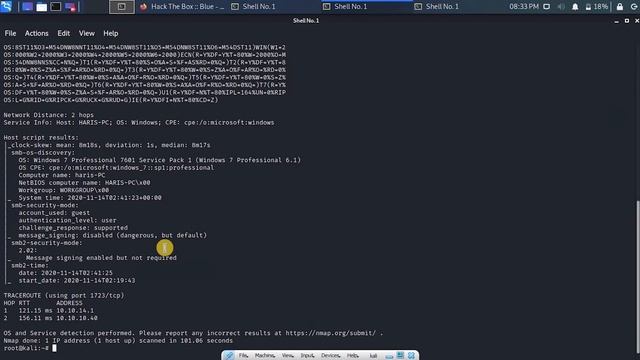Click the 'start_date: 2020-11-14T02:19:43' line

(x=77, y=280)
